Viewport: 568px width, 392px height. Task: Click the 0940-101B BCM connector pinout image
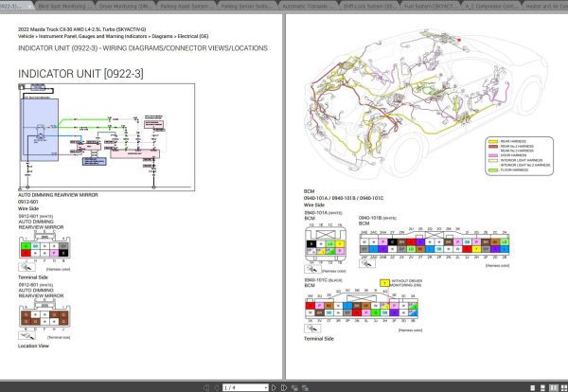435,244
